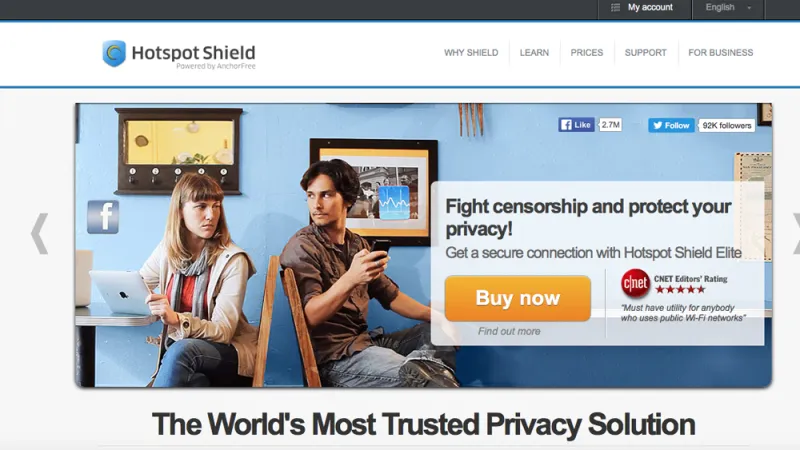Go to the PRICES page
800x450 pixels.
pos(587,53)
